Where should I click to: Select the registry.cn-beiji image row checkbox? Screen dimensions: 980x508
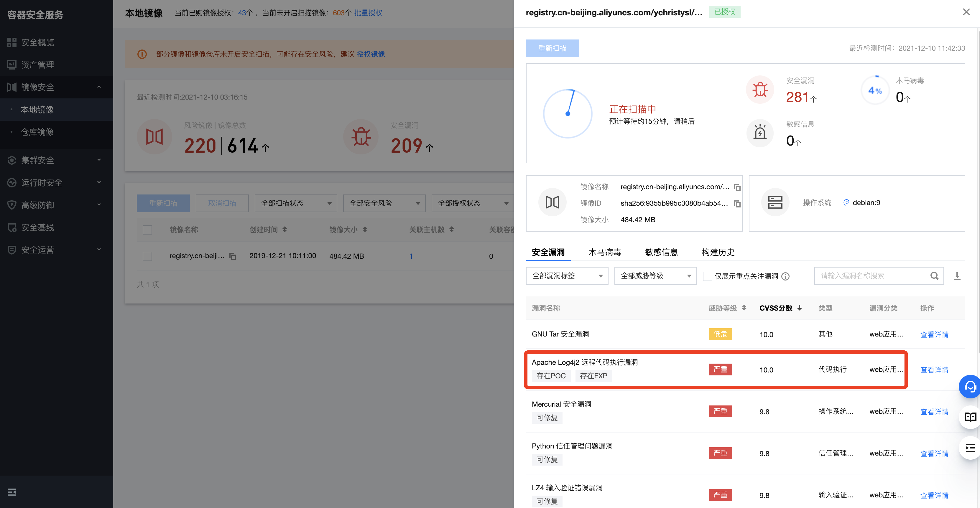pyautogui.click(x=147, y=256)
